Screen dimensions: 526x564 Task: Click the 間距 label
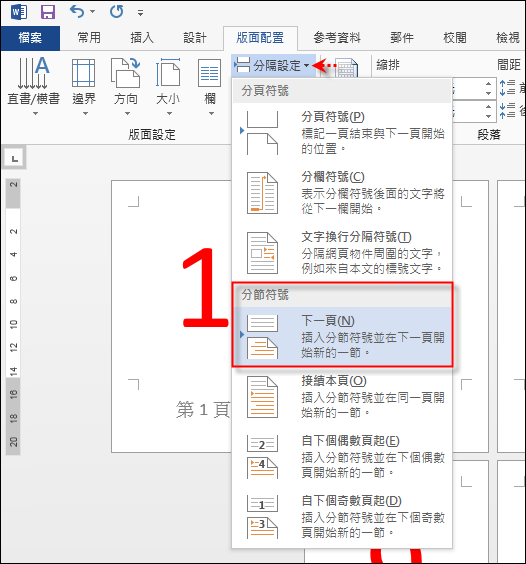click(509, 65)
